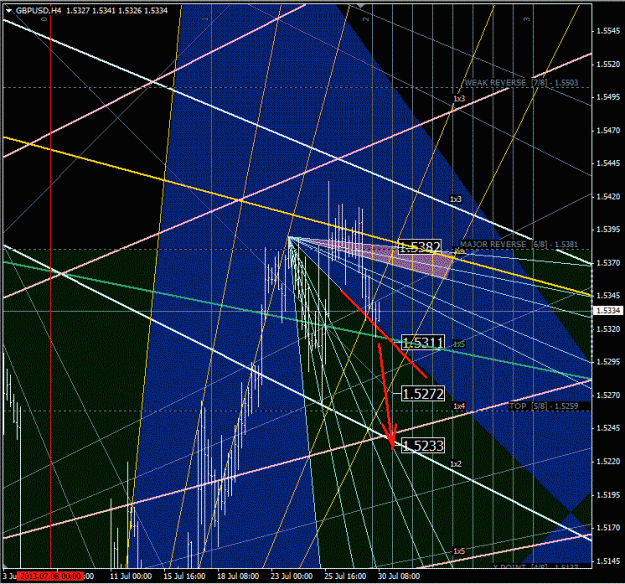Click the TOP [5/8] - 1.5259 label

point(544,406)
